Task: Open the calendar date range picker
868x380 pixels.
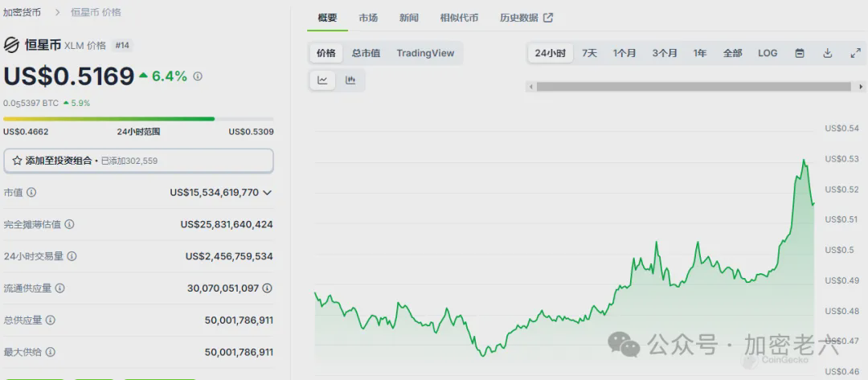Action: tap(800, 54)
